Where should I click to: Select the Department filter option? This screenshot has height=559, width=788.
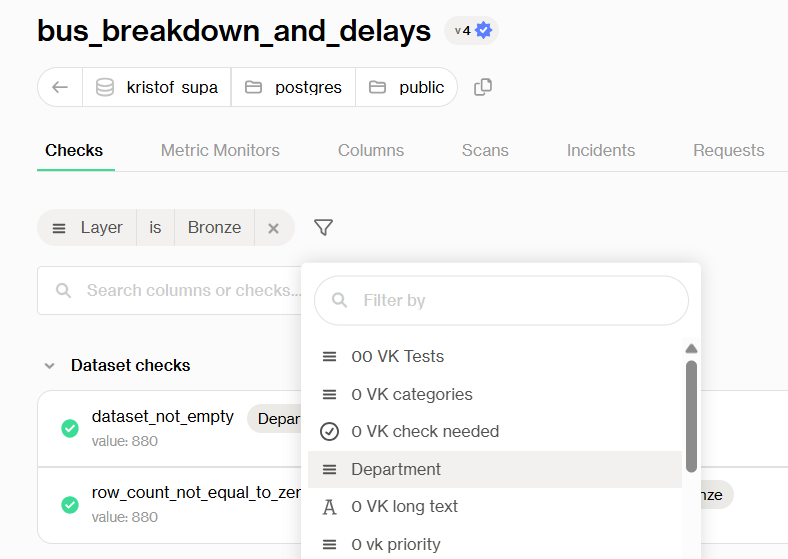point(396,469)
